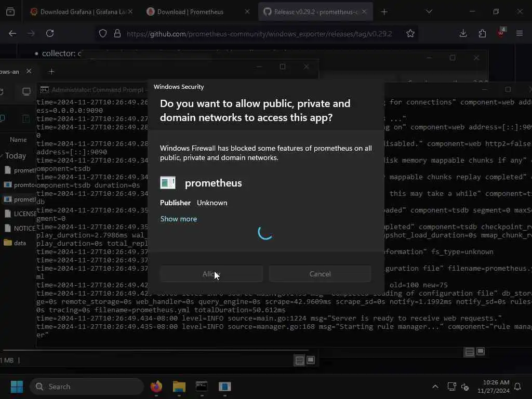Open Firefox from the taskbar
532x399 pixels.
(x=156, y=387)
